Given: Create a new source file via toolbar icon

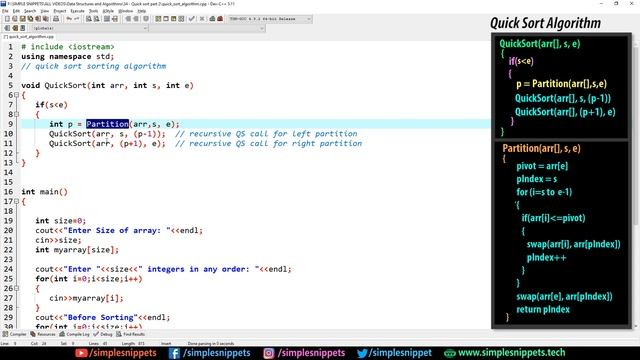Looking at the screenshot, I should (7, 19).
